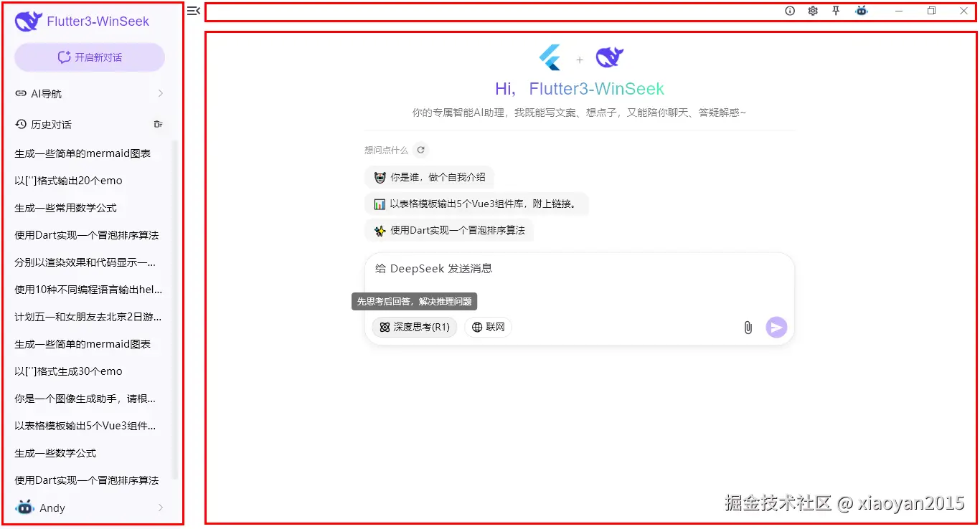Collapse the sidebar using the menu icon

tap(192, 11)
